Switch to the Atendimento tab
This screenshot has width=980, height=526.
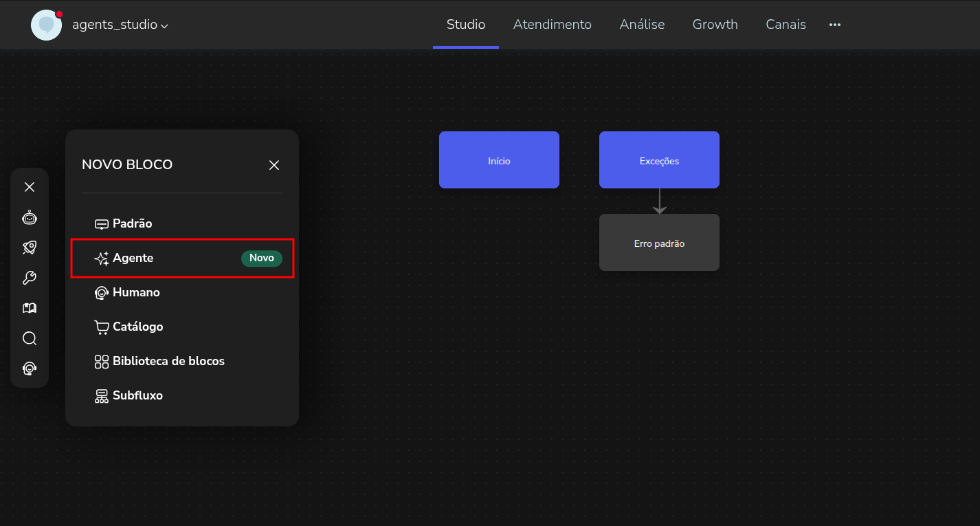552,25
